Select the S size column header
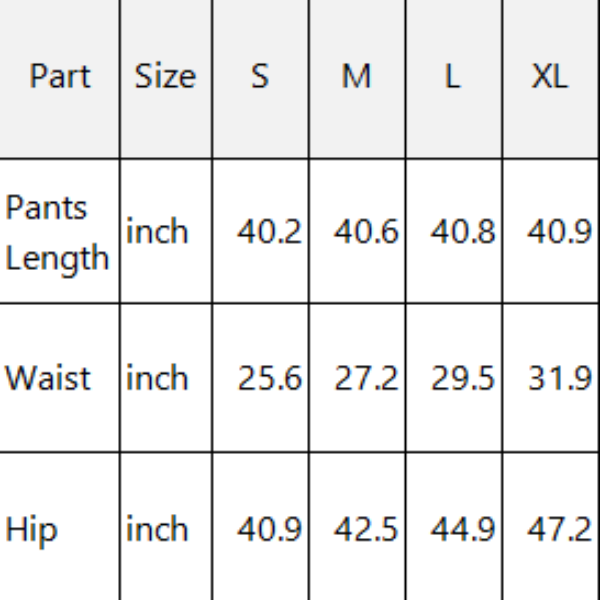This screenshot has height=600, width=600. coord(260,76)
